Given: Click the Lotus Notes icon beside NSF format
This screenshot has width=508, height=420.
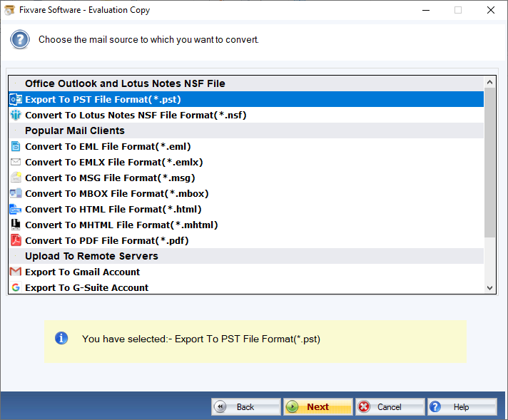Looking at the screenshot, I should pyautogui.click(x=16, y=115).
